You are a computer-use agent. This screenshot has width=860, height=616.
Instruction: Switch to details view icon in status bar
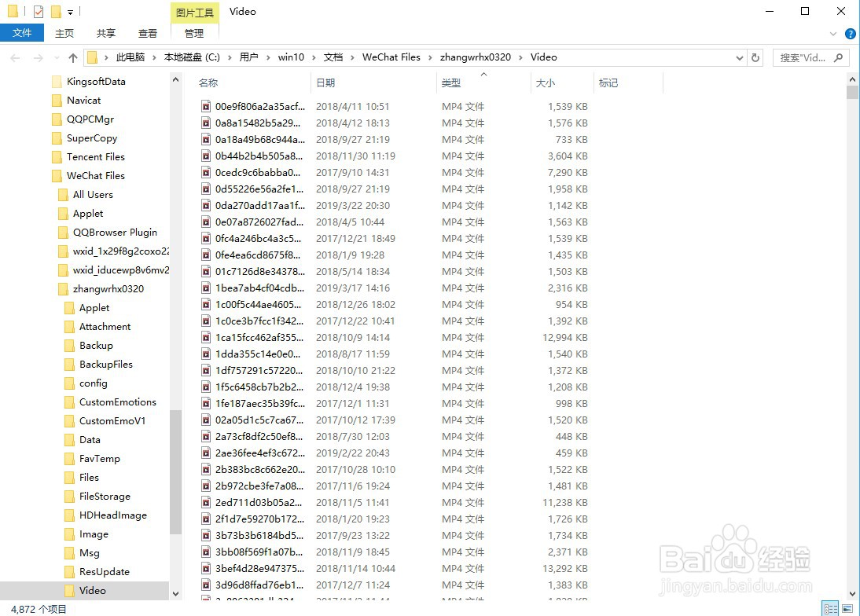click(830, 608)
